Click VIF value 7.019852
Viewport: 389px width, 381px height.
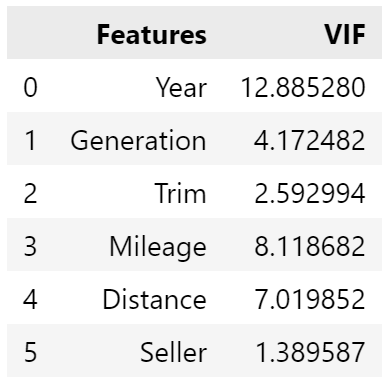click(310, 299)
